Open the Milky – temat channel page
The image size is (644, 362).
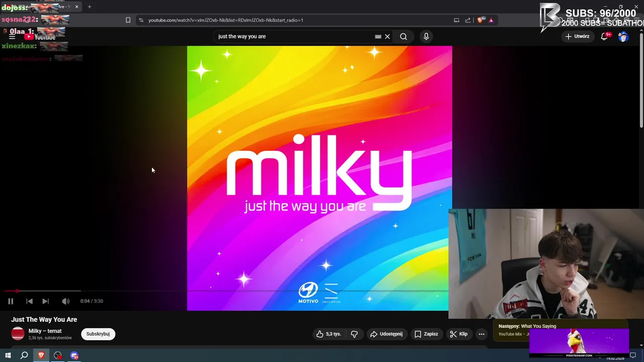pyautogui.click(x=45, y=331)
